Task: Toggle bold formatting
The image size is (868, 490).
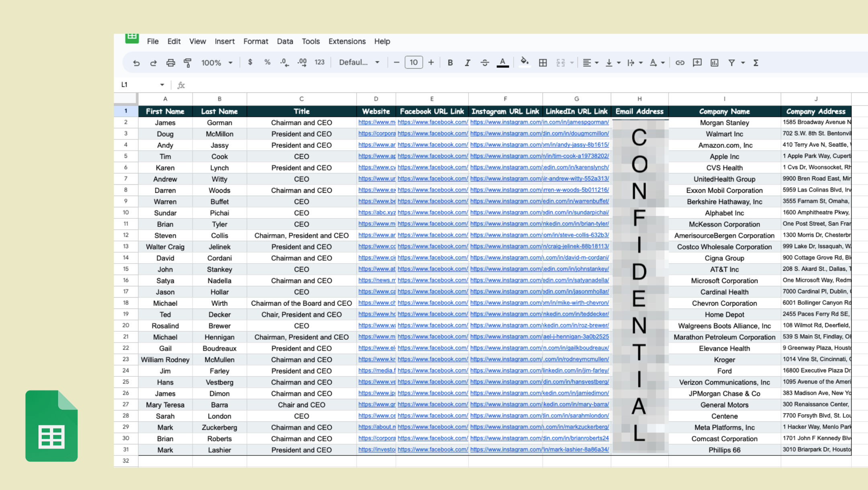Action: tap(450, 63)
